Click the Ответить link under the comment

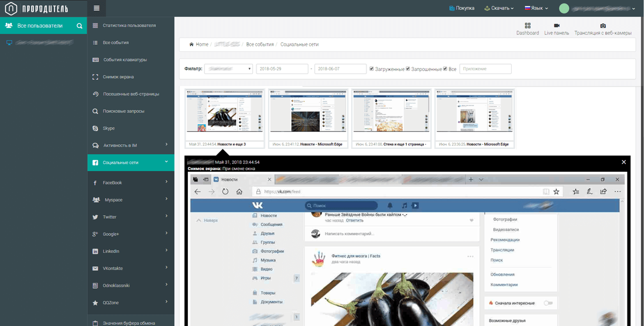354,220
